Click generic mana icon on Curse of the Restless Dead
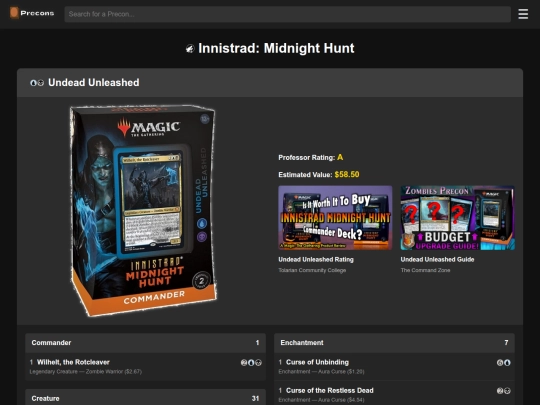This screenshot has height=405, width=540. tap(500, 391)
